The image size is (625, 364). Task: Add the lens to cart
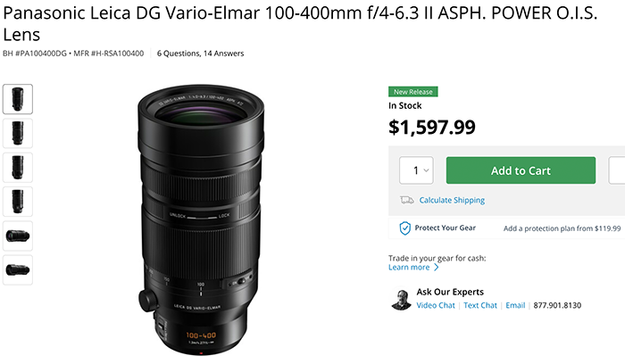click(521, 170)
